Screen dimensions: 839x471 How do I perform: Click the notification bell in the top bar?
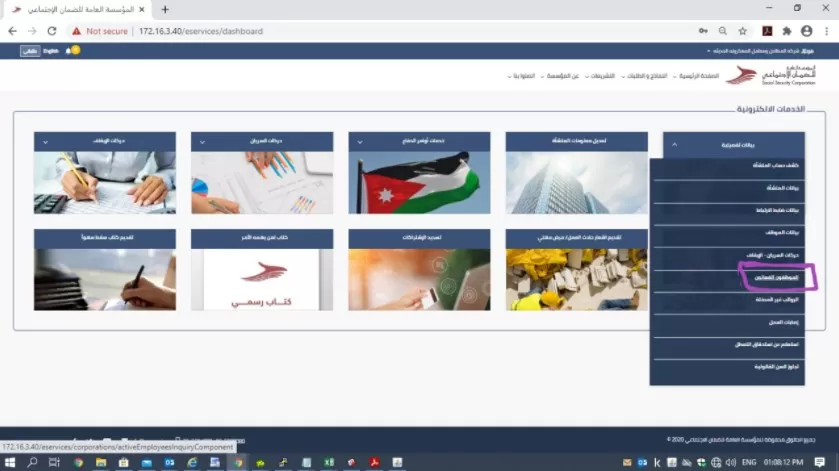click(x=68, y=51)
